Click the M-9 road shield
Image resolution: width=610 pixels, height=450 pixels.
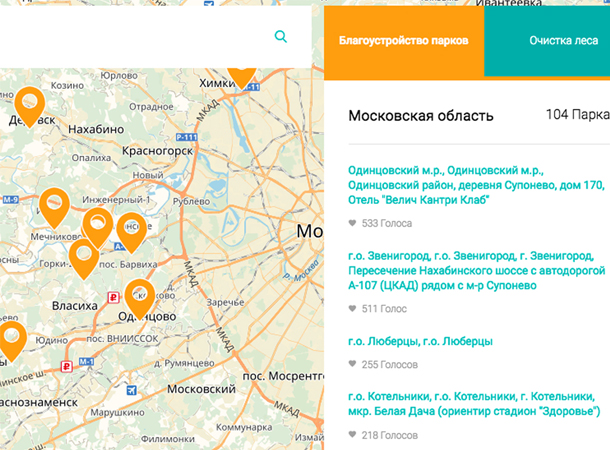pyautogui.click(x=11, y=200)
